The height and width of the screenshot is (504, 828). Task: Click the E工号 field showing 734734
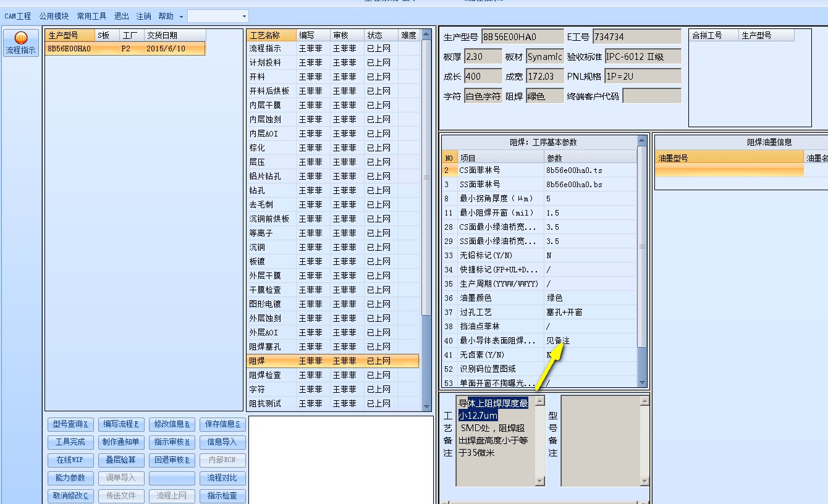(637, 36)
